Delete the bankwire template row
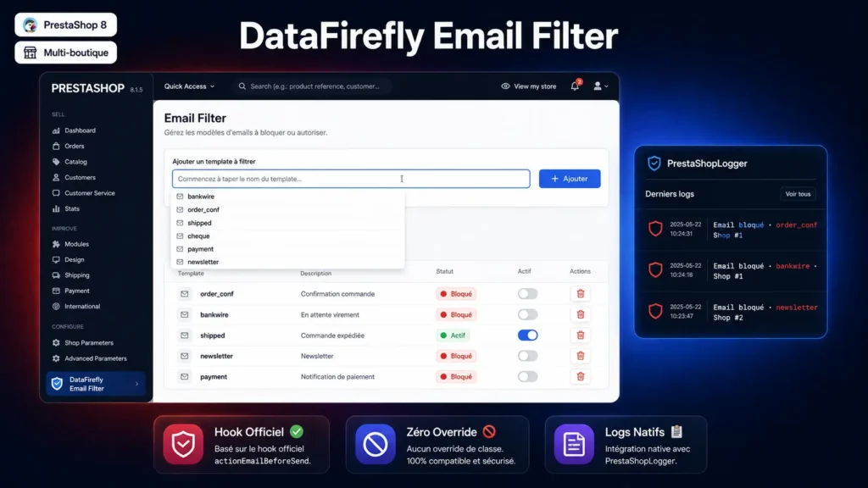 click(580, 315)
